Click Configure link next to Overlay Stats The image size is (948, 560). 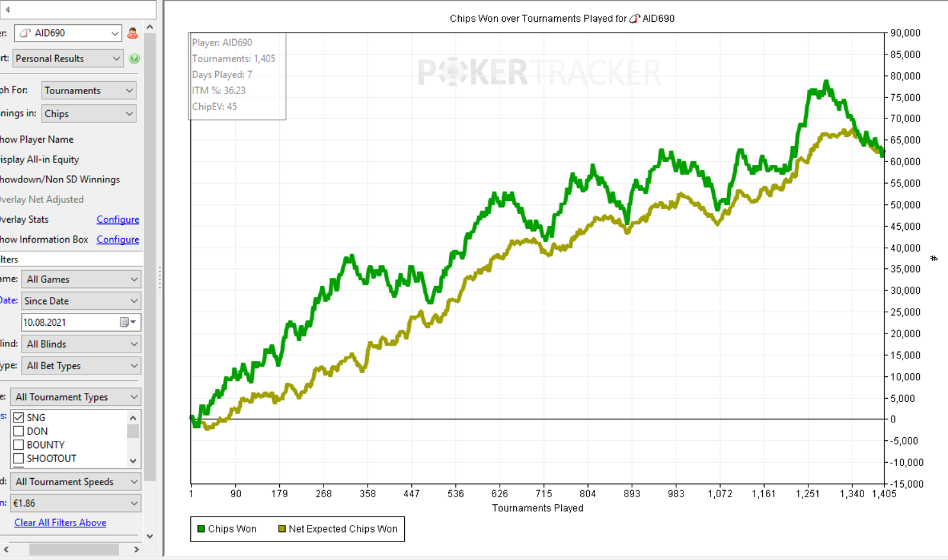point(118,220)
